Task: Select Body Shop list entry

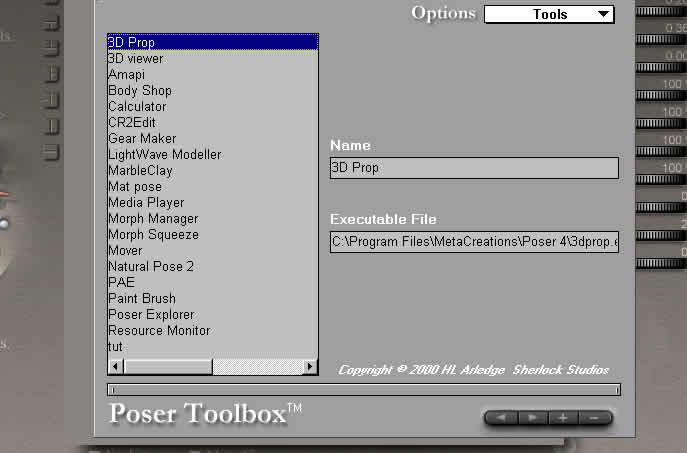Action: coord(212,90)
